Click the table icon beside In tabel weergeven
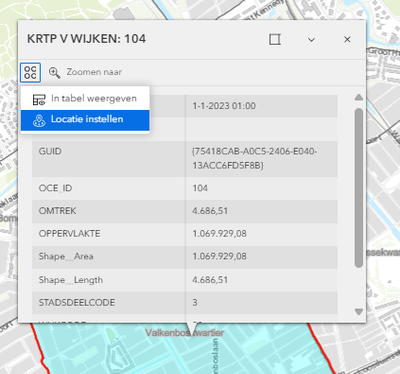The width and height of the screenshot is (400, 374). pyautogui.click(x=39, y=100)
